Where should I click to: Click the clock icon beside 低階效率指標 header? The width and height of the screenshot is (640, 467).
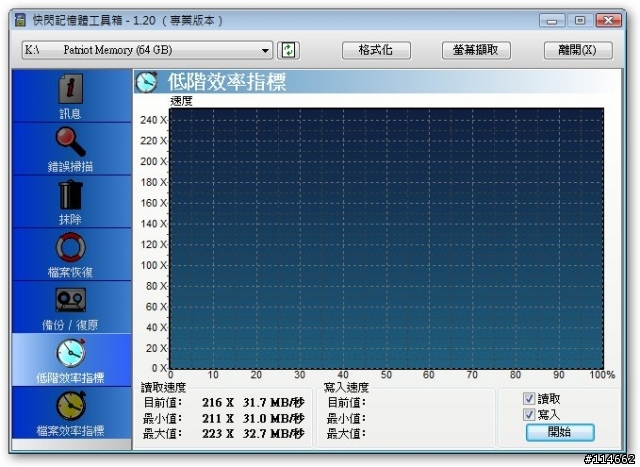tap(147, 82)
